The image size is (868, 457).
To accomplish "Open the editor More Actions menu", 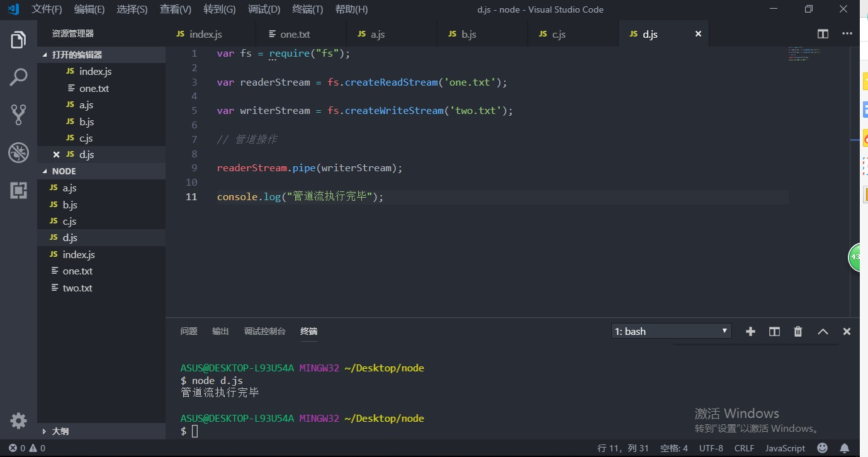I will (847, 34).
